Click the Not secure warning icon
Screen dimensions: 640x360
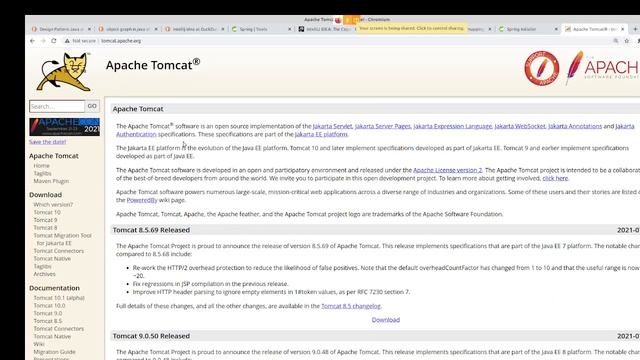pyautogui.click(x=67, y=41)
